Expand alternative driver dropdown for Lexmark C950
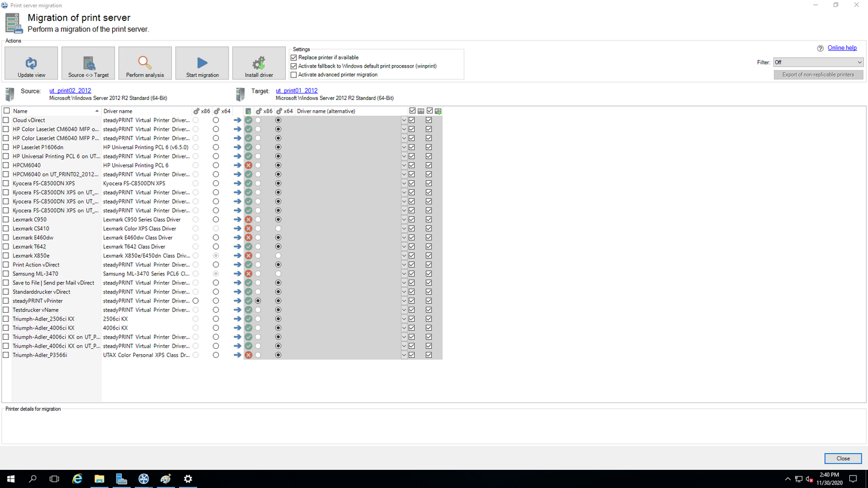The image size is (868, 488). coord(404,219)
